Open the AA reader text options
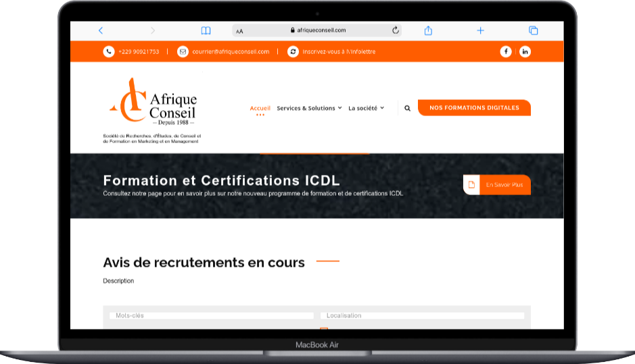 [x=239, y=31]
